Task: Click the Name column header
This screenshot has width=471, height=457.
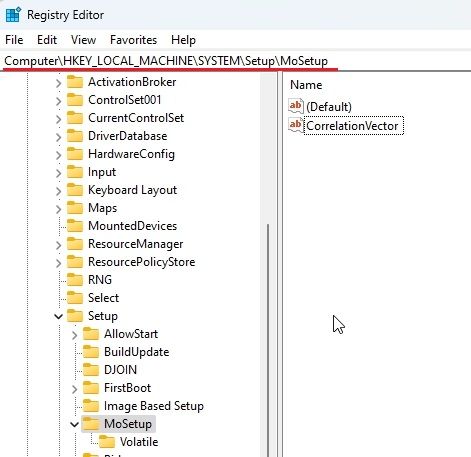Action: coord(306,85)
